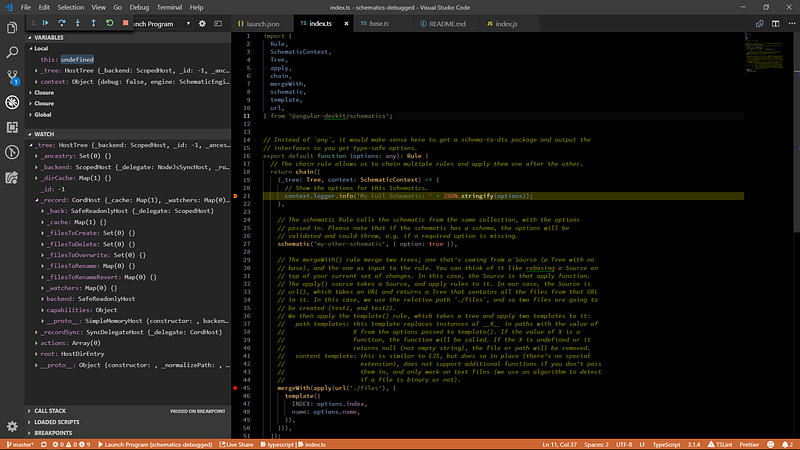Click the debug Restart button
This screenshot has width=800, height=450.
click(x=109, y=23)
